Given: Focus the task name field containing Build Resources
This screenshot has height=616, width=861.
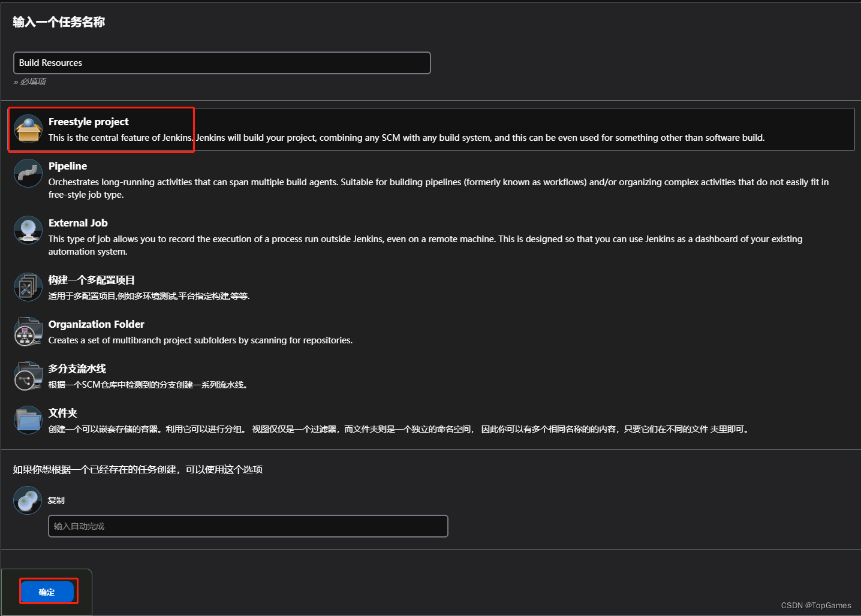Looking at the screenshot, I should tap(222, 63).
